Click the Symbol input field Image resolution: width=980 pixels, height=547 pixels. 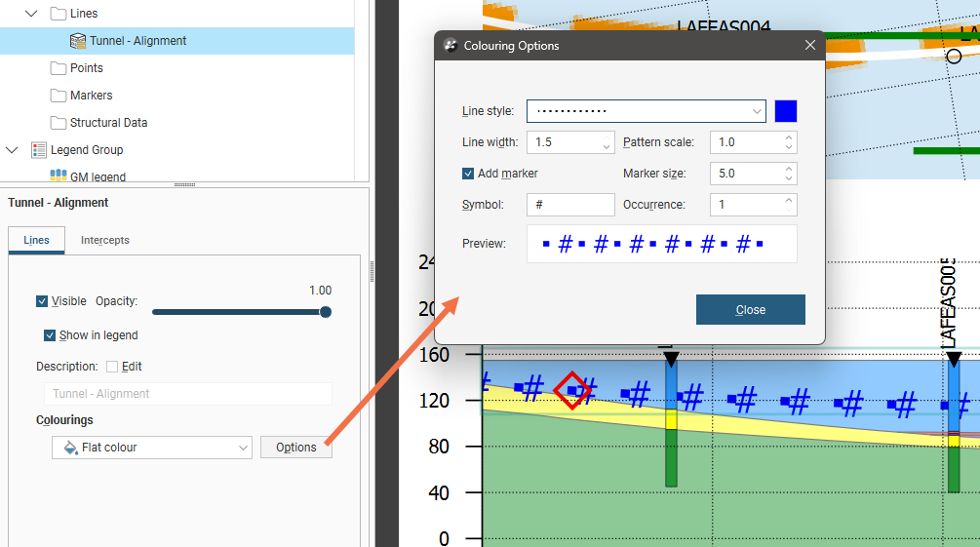[570, 205]
